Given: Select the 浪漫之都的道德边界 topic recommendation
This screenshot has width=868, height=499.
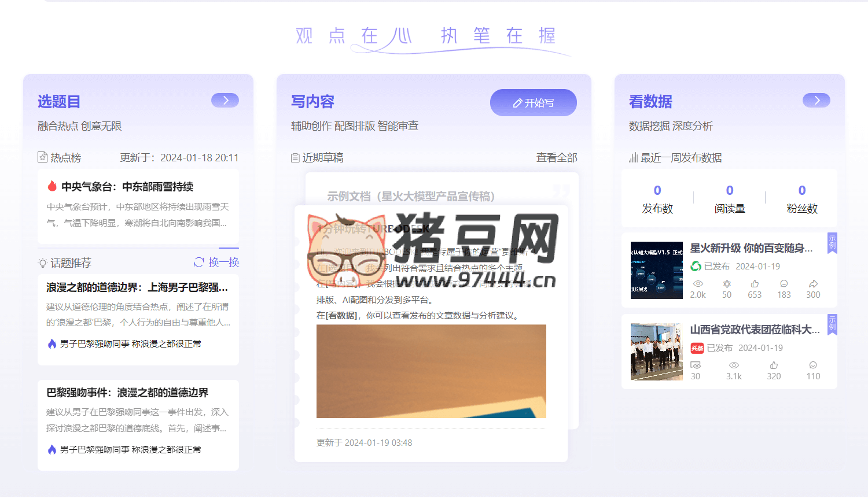Looking at the screenshot, I should (x=137, y=287).
